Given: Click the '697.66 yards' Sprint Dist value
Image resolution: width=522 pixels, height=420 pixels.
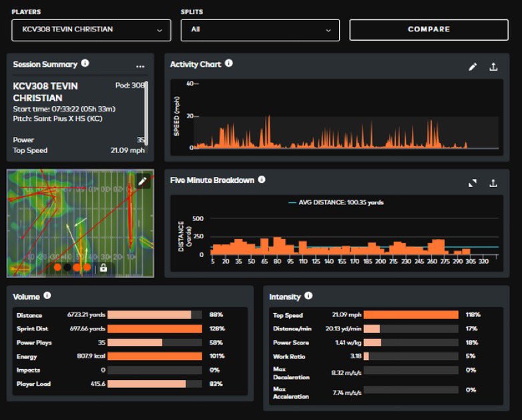Looking at the screenshot, I should tap(87, 329).
